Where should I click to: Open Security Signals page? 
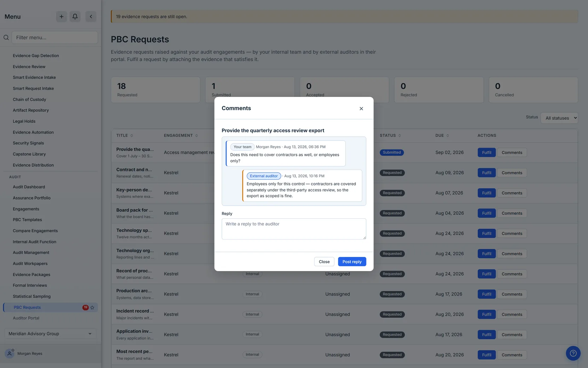(28, 143)
